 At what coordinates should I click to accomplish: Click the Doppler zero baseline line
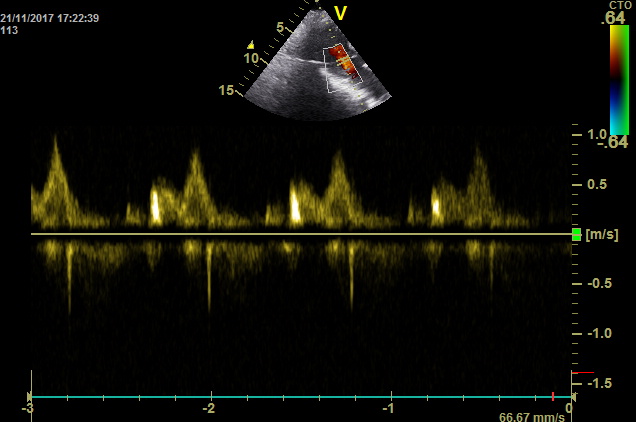click(x=301, y=234)
